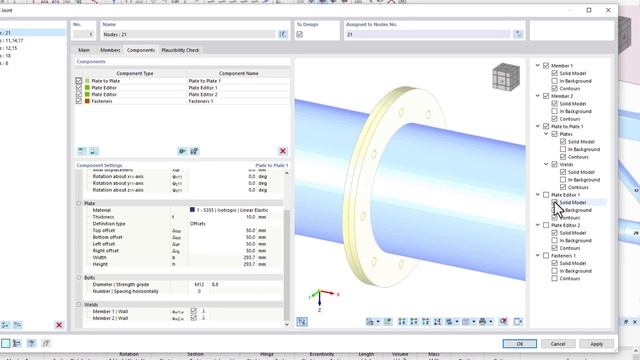This screenshot has width=640, height=360.
Task: Select Plate Editor 2 row in components table
Action: pyautogui.click(x=182, y=94)
